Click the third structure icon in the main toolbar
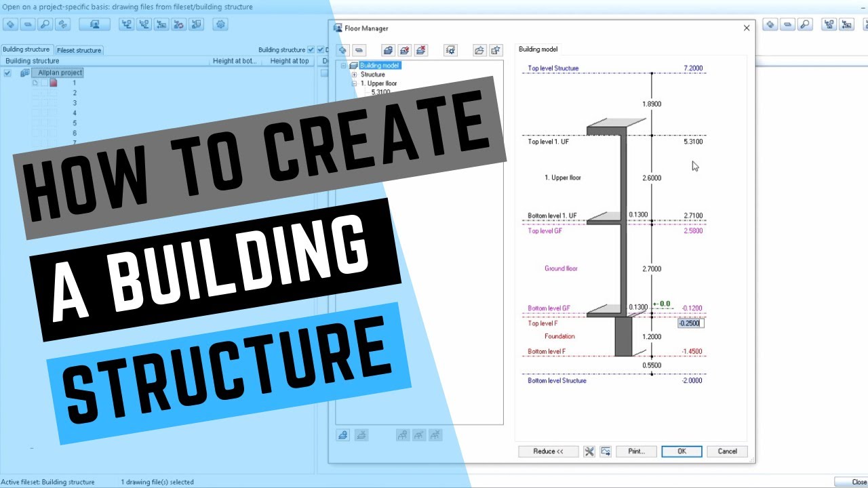868x488 pixels. click(x=161, y=24)
